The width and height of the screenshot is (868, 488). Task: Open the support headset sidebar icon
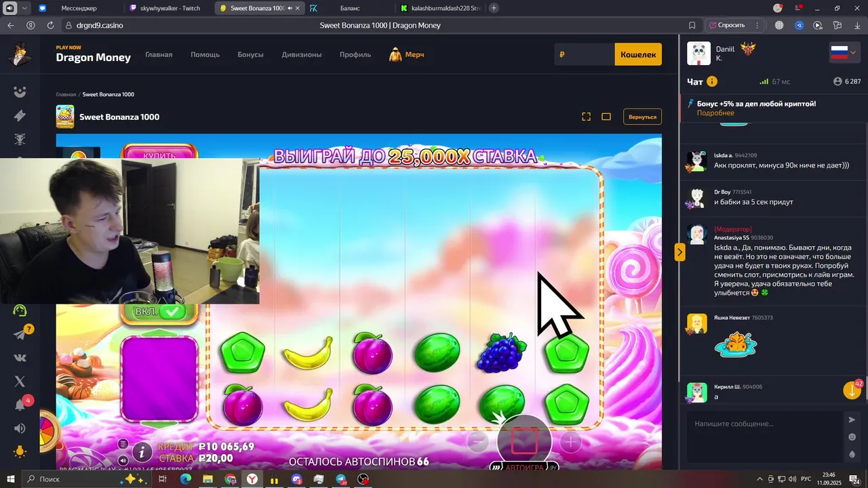(x=20, y=310)
